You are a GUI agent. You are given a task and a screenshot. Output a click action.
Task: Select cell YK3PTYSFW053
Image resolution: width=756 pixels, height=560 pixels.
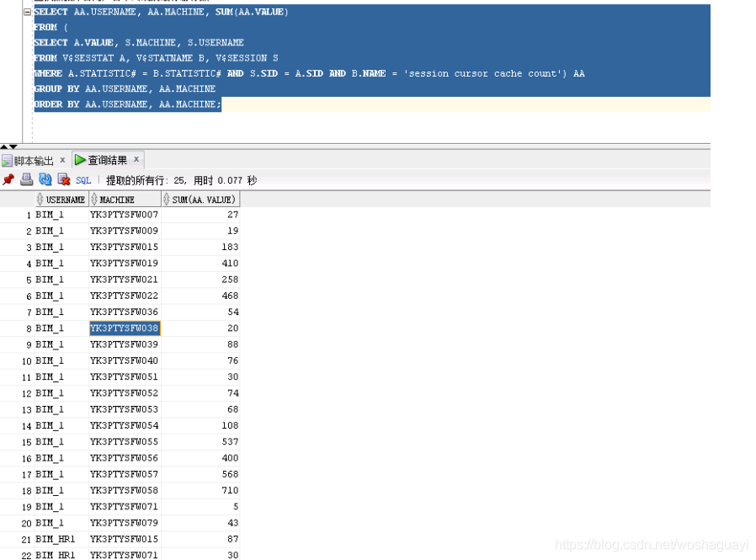(125, 409)
